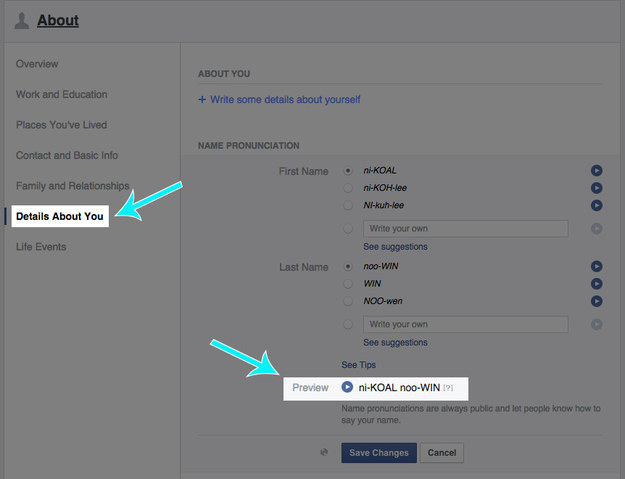
Task: Click the privacy globe icon beside Save Changes
Action: [x=324, y=452]
